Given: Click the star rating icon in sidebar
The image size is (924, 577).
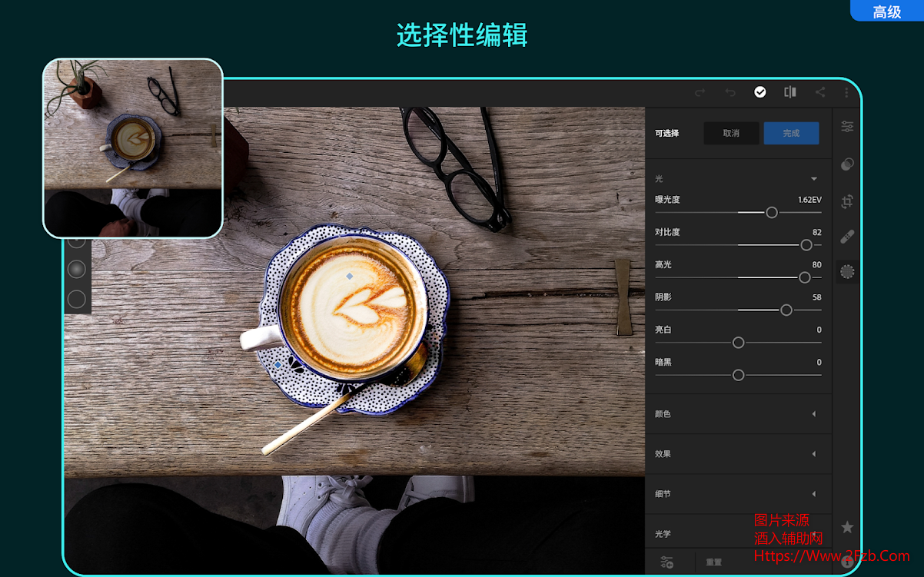Looking at the screenshot, I should point(847,527).
